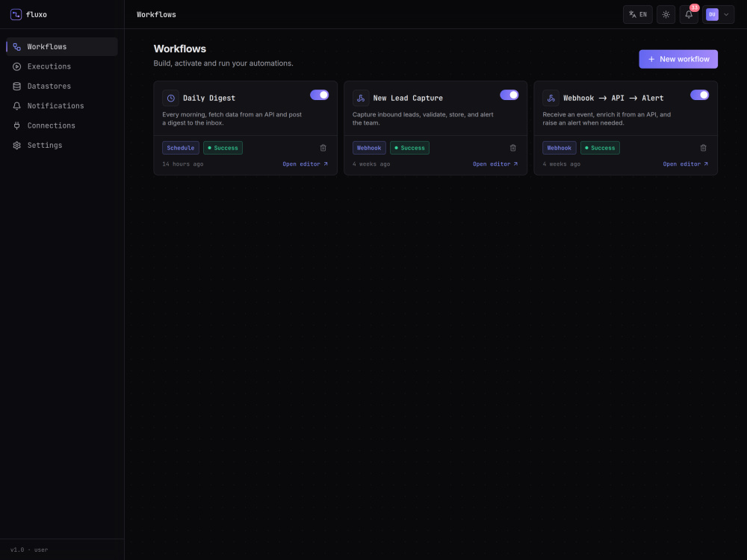Disable the Daily Digest workflow toggle
The width and height of the screenshot is (747, 560).
(319, 95)
